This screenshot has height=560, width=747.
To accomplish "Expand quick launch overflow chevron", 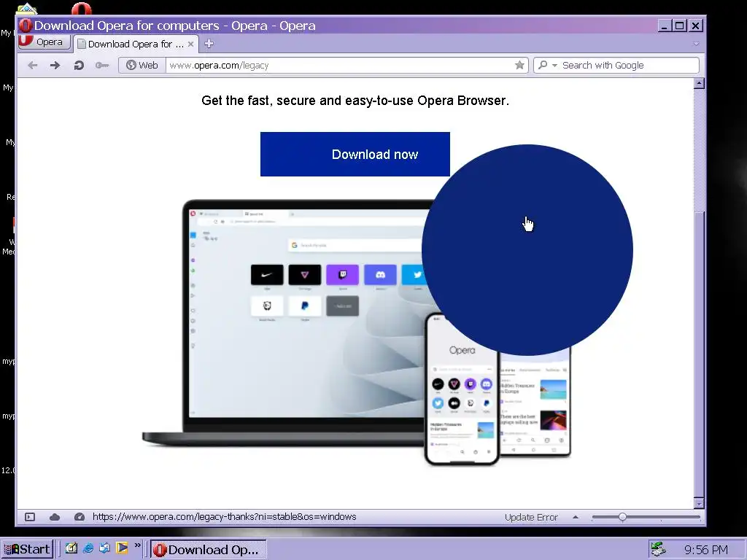I will (138, 545).
